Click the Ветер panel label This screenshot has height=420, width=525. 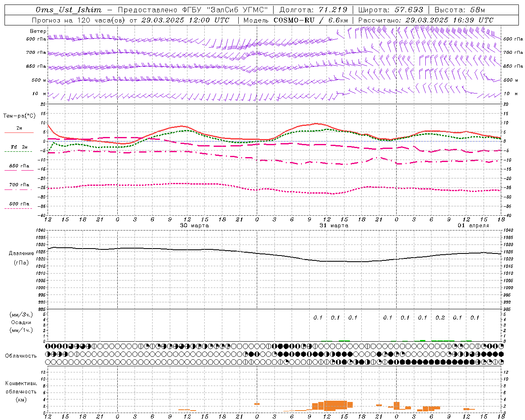(38, 31)
